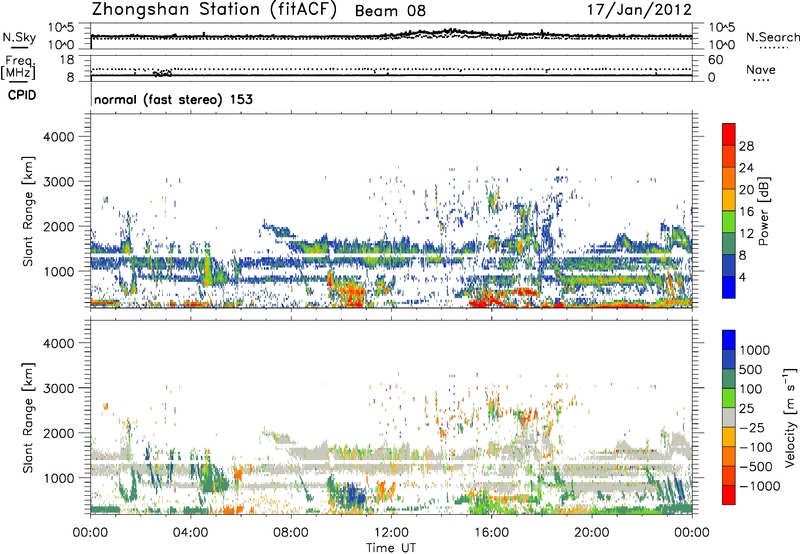Screen dimensions: 800x554
Task: Click the 'Slant Range [km]' label of power panel
Action: click(x=28, y=211)
